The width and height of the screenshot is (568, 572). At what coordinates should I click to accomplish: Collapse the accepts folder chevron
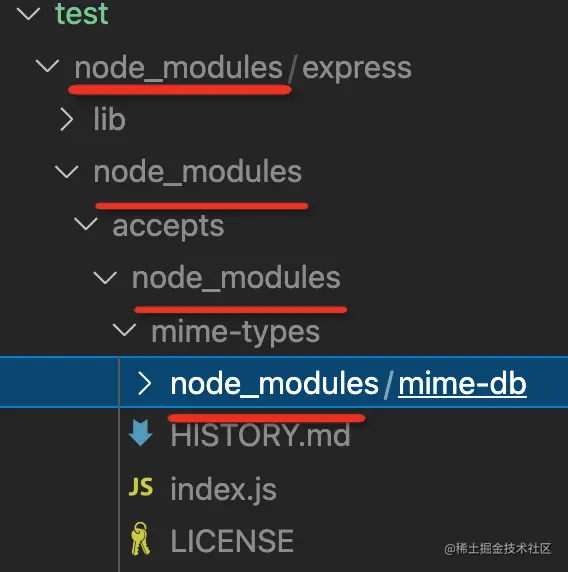(x=86, y=224)
